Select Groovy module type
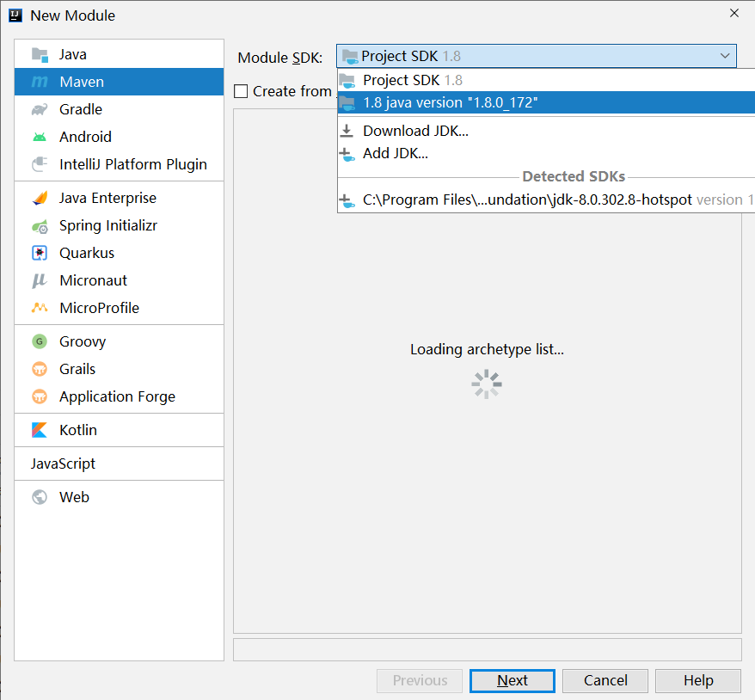755x700 pixels. coord(119,341)
